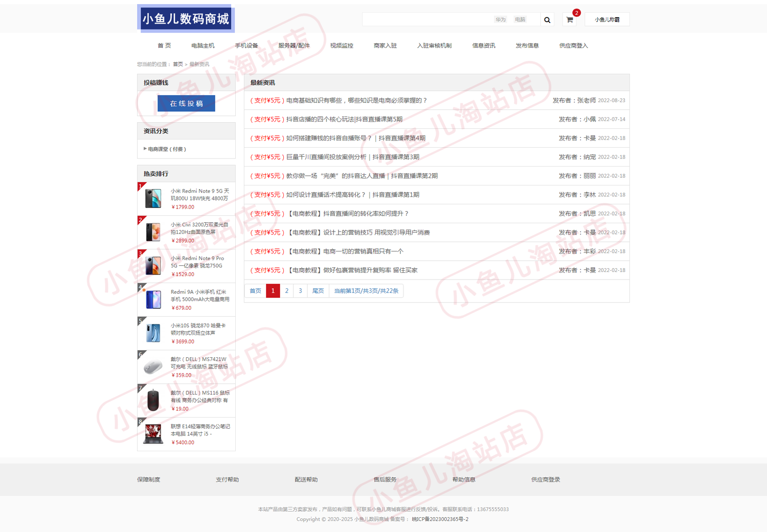Open the 供应商登入 menu item
The width and height of the screenshot is (767, 532).
pyautogui.click(x=573, y=45)
